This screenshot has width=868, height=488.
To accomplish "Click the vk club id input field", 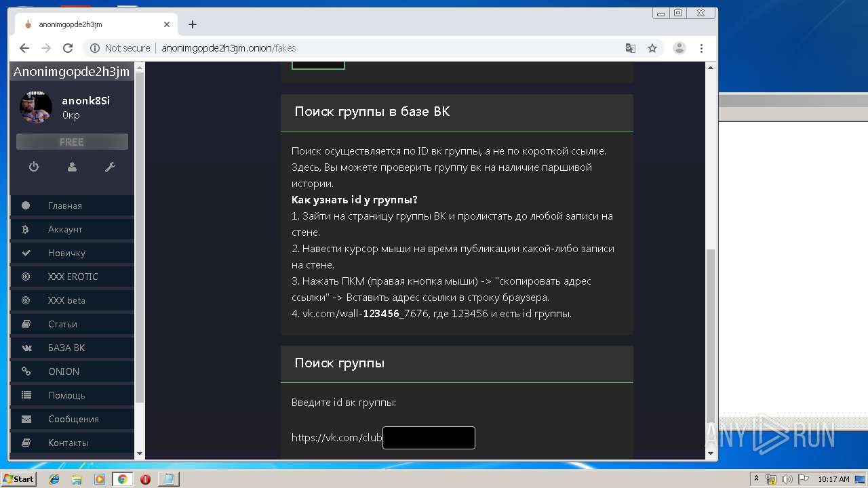I will (x=429, y=438).
